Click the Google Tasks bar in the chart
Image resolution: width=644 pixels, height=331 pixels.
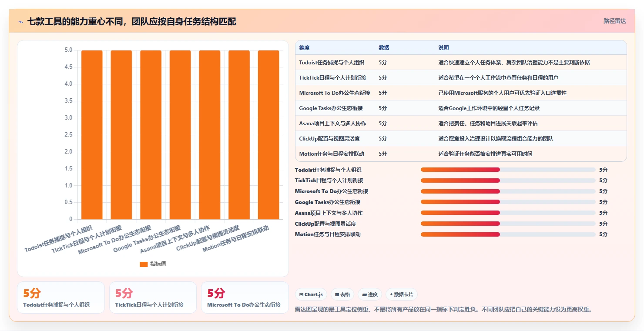tap(180, 135)
